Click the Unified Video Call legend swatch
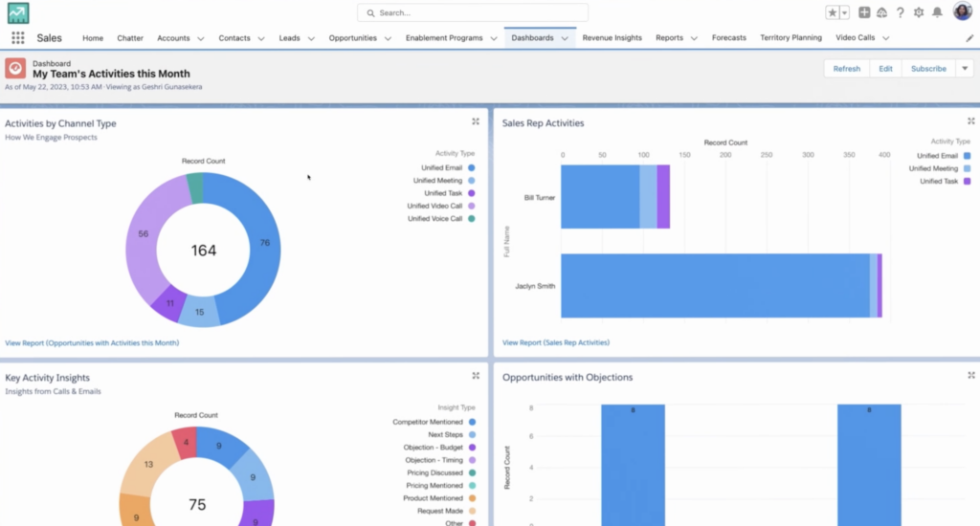 (x=471, y=206)
